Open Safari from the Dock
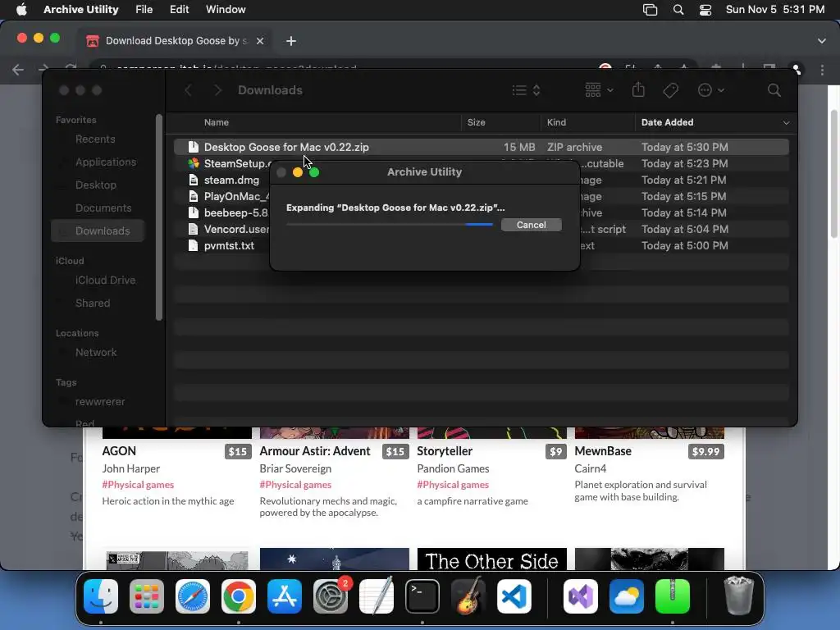 pyautogui.click(x=192, y=596)
